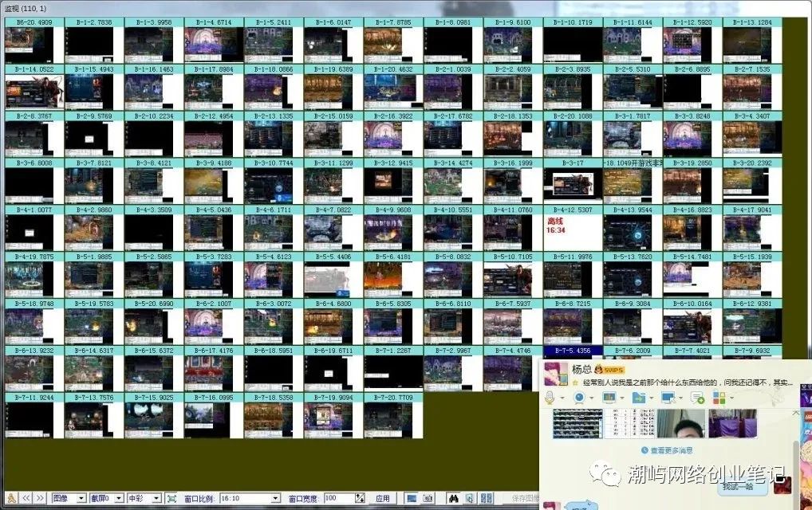
Task: Open the colorful apps grid icon
Action: point(719,397)
